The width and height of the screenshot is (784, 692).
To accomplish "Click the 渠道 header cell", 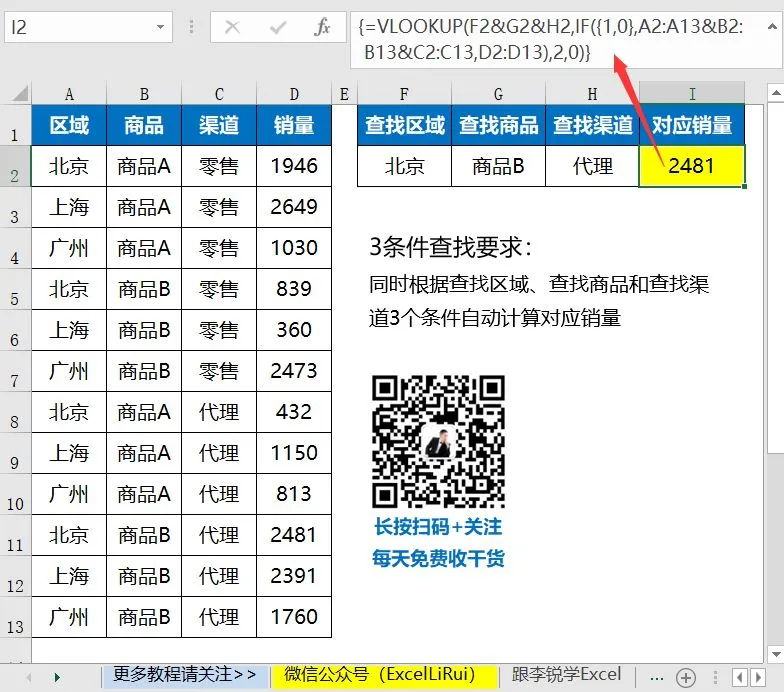I will 219,125.
